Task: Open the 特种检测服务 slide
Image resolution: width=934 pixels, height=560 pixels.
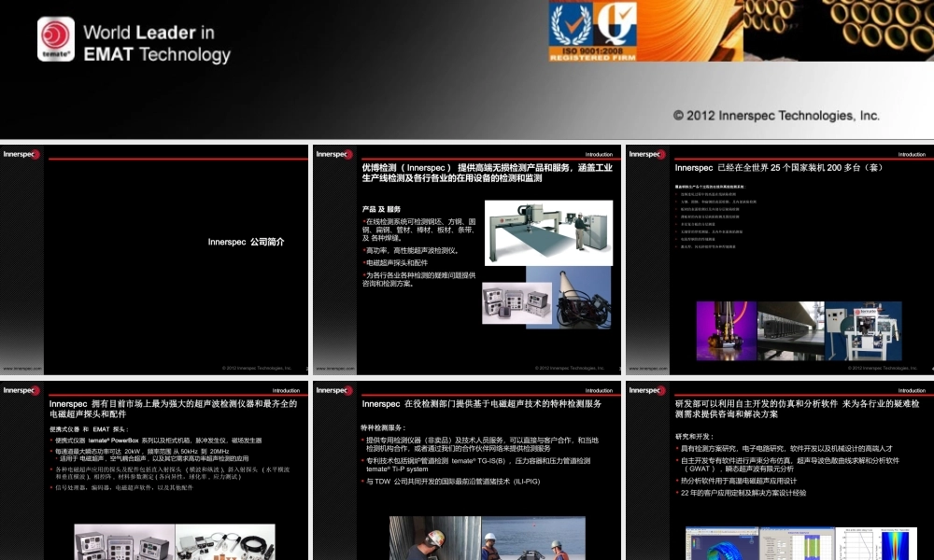Action: [467, 470]
